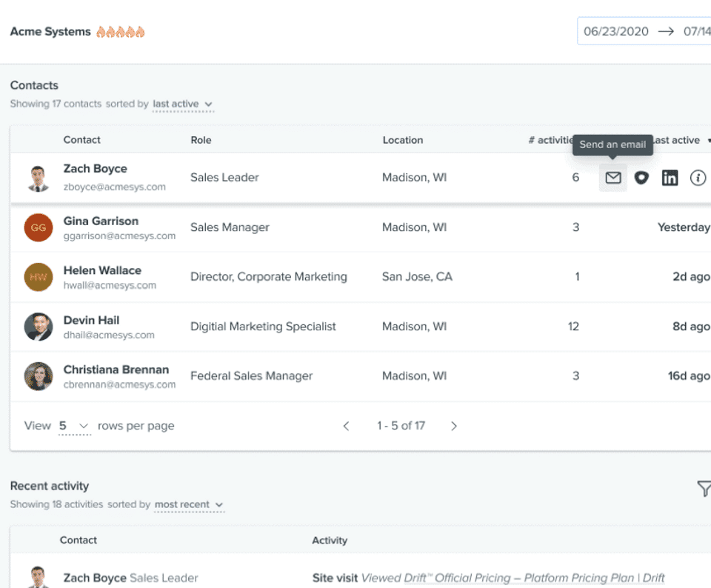The height and width of the screenshot is (588, 711).
Task: Click hwall@acmesys.com email address
Action: [110, 285]
